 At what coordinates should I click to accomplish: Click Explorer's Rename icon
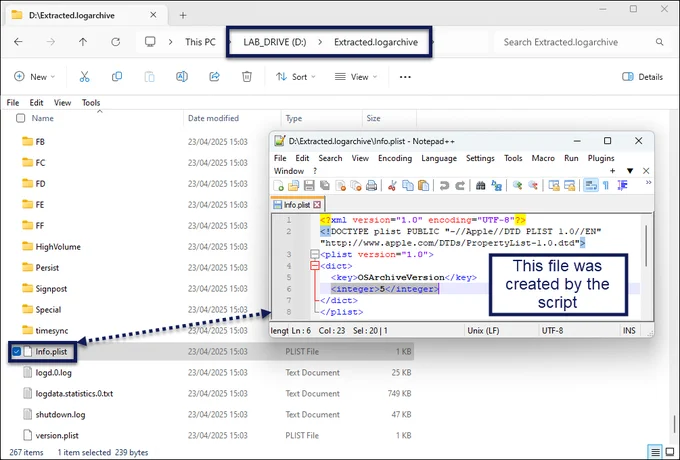click(x=182, y=77)
